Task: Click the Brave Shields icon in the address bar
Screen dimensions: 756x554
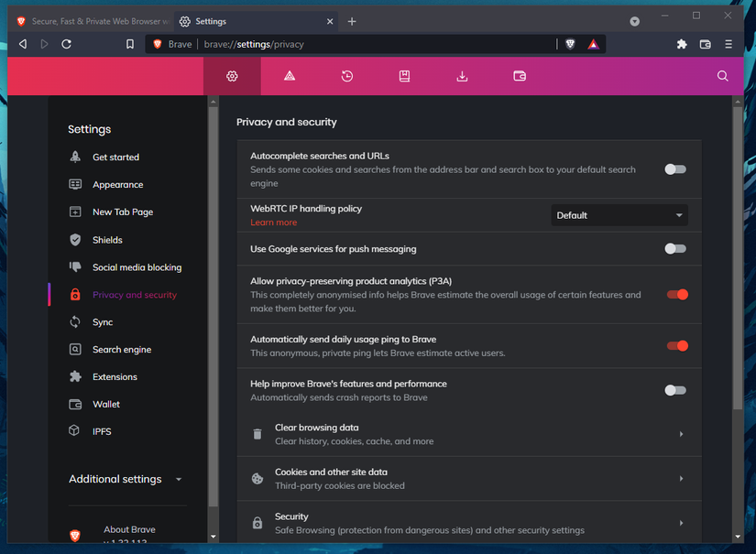Action: tap(570, 43)
